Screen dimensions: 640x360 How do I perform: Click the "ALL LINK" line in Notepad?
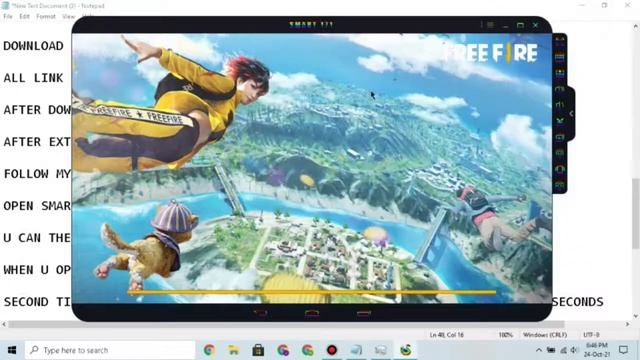click(33, 78)
